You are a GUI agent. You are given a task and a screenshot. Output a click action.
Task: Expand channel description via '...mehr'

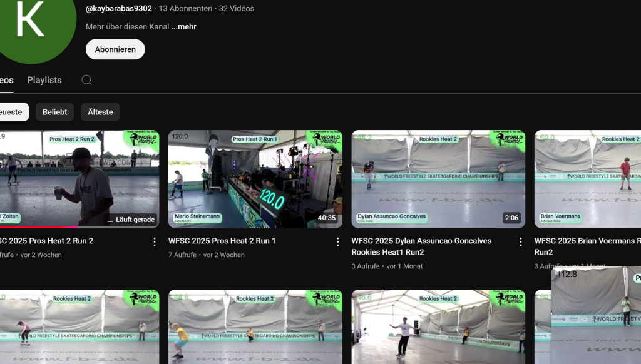(184, 27)
